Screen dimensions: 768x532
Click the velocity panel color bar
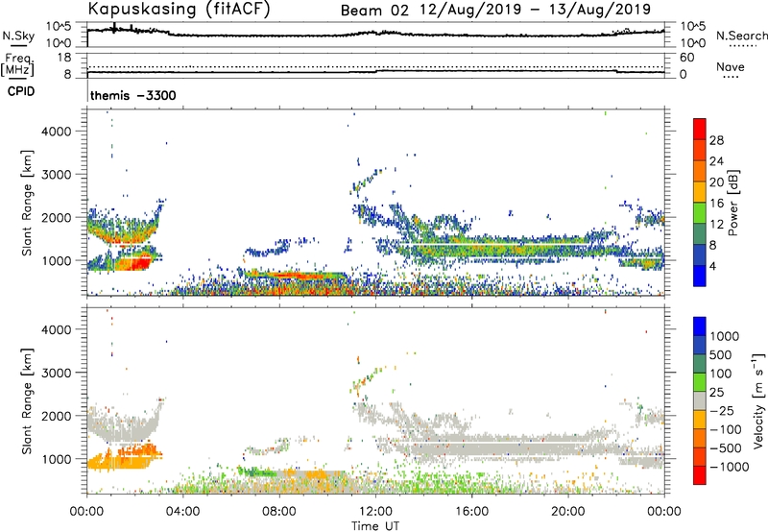pyautogui.click(x=700, y=400)
